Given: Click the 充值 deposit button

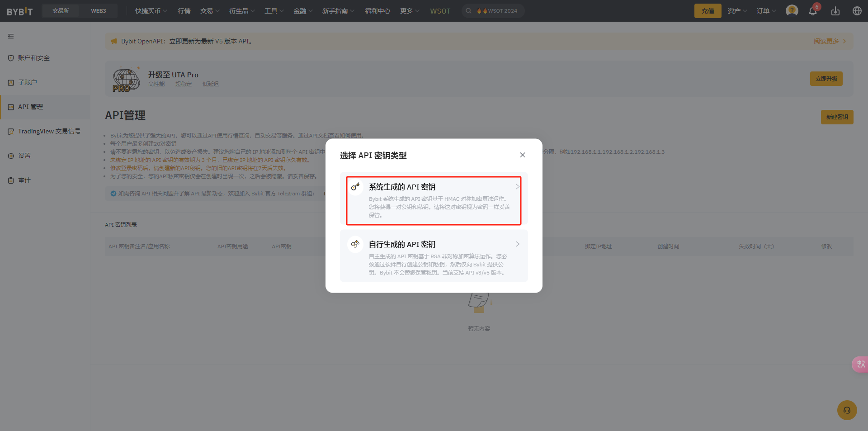Looking at the screenshot, I should [708, 11].
